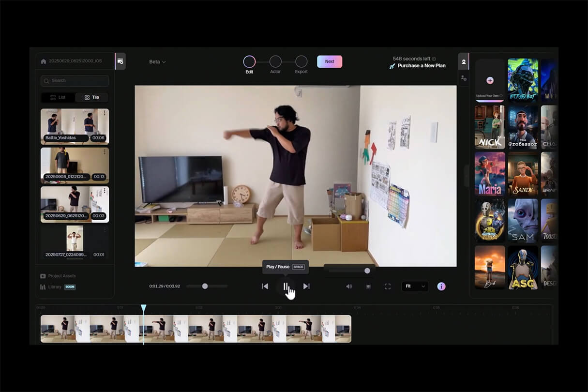Screen dimensions: 588x392
Task: Select the SAM actor thumbnail
Action: point(522,220)
